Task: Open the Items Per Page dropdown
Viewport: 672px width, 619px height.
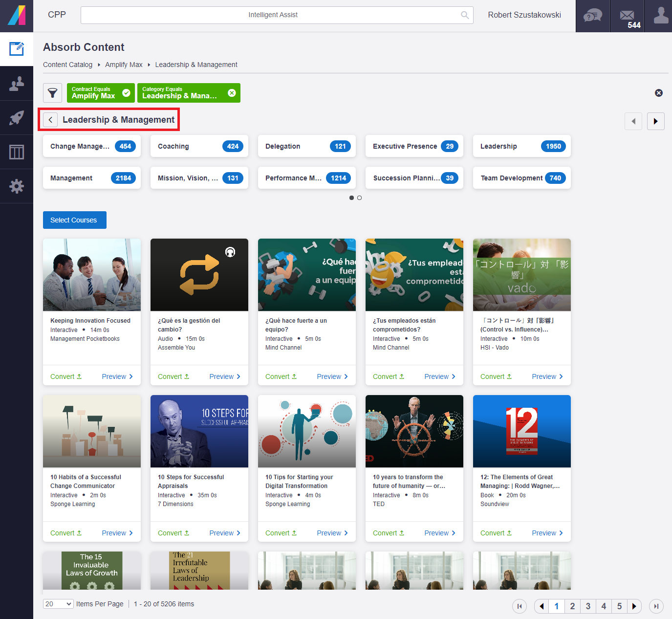Action: [x=58, y=604]
